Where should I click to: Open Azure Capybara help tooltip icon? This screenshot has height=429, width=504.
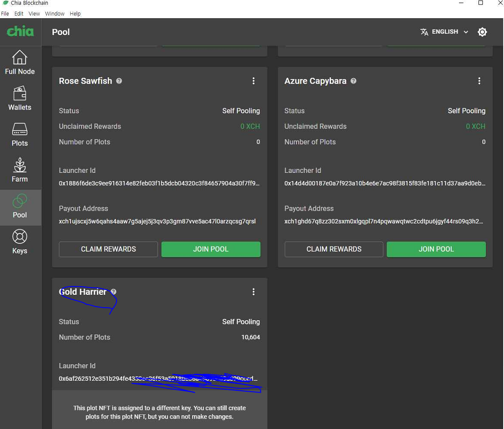coord(353,81)
